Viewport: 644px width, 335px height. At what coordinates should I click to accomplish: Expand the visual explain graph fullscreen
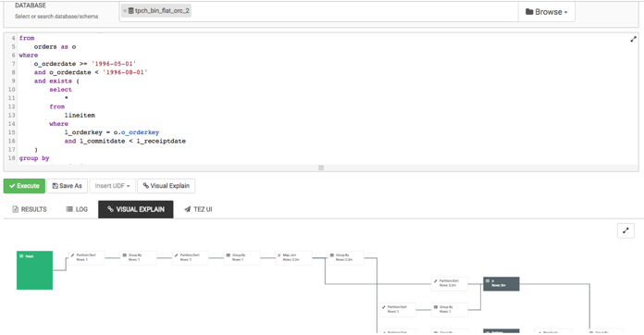625,230
